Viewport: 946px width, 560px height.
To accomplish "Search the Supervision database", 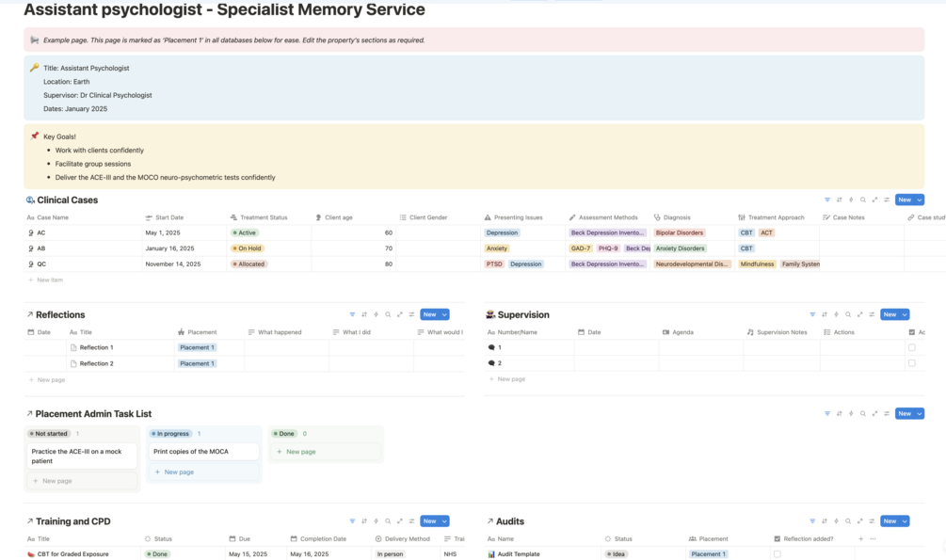I will pyautogui.click(x=848, y=314).
